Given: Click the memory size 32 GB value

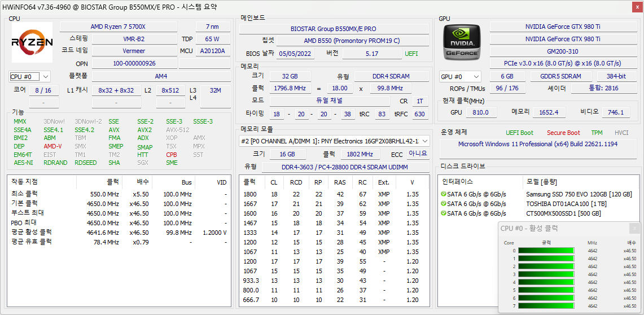Looking at the screenshot, I should point(290,76).
